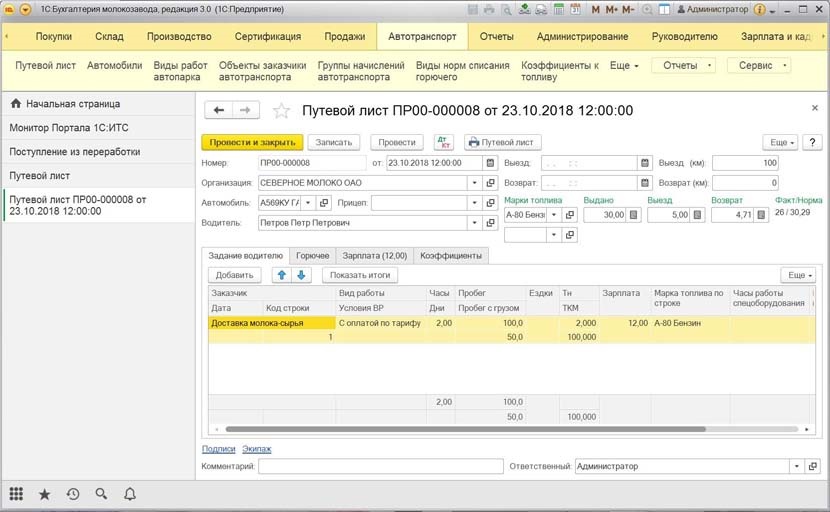830x512 pixels.
Task: Open Подписи link
Action: click(219, 449)
